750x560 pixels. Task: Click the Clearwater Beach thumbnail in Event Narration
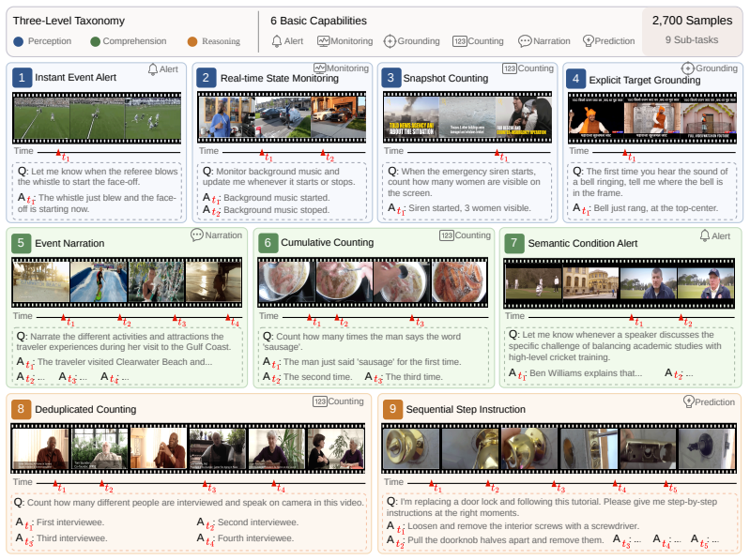[41, 282]
